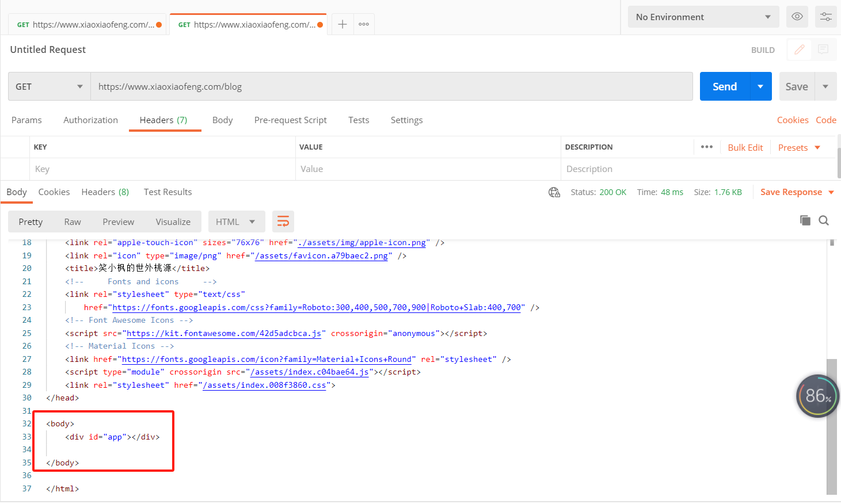Open the kit.fontawesome.com script link
Screen dimensions: 841x504
224,333
